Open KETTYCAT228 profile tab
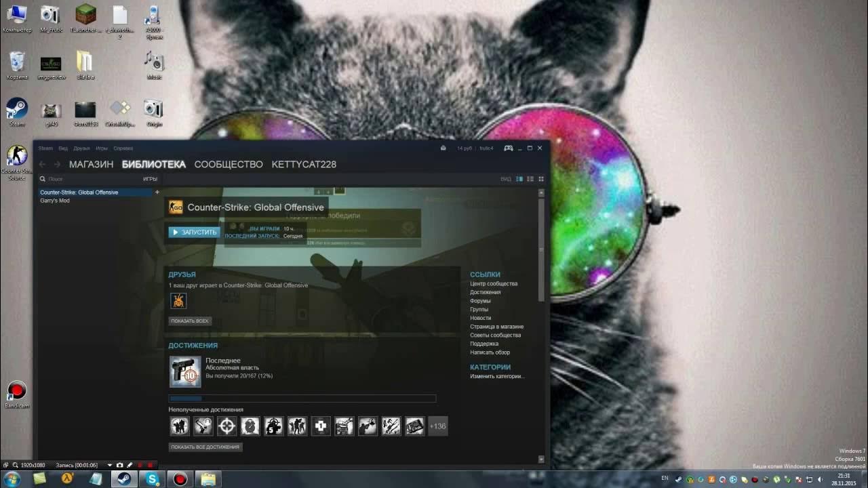 (x=304, y=164)
